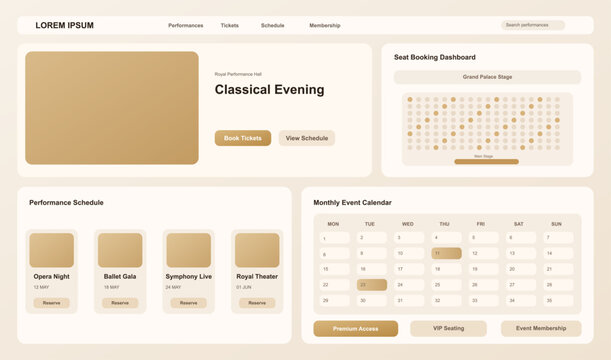
Task: Focus the Search performances field
Action: tap(533, 25)
